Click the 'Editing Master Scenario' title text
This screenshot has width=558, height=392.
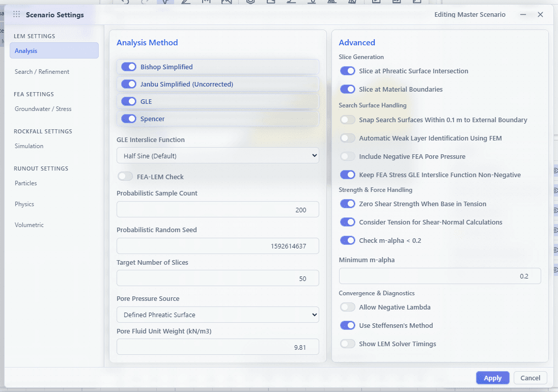pyautogui.click(x=470, y=15)
